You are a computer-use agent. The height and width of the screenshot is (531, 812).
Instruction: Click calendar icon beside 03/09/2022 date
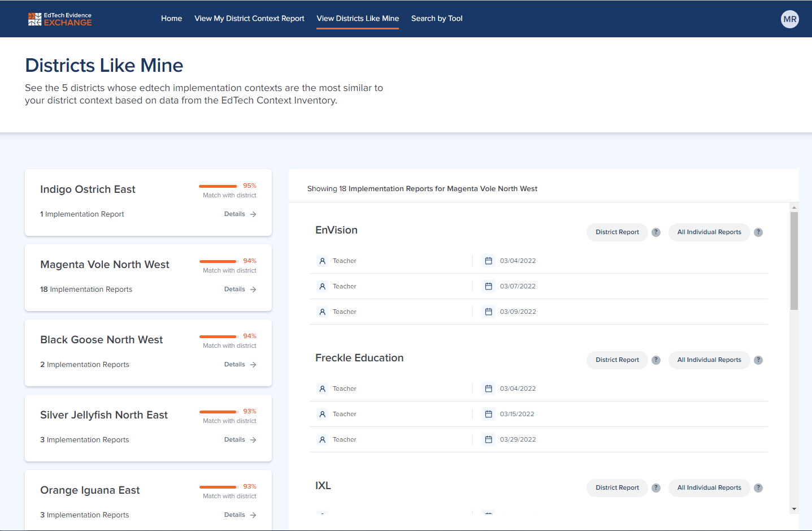tap(488, 312)
